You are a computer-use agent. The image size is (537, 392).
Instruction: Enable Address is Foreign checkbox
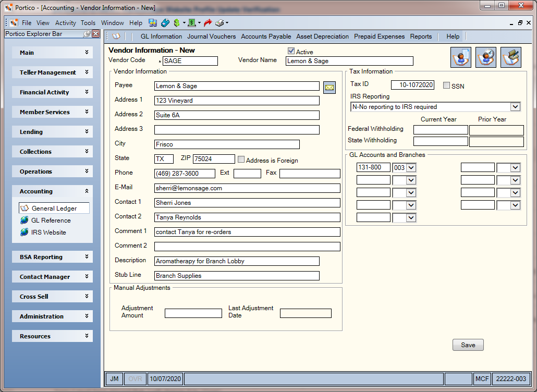point(241,159)
